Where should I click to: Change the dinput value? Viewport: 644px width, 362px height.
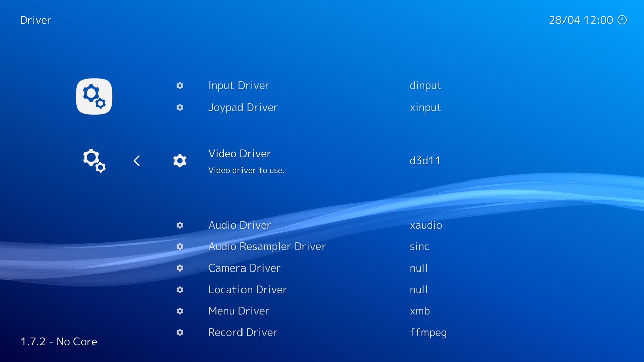point(426,86)
